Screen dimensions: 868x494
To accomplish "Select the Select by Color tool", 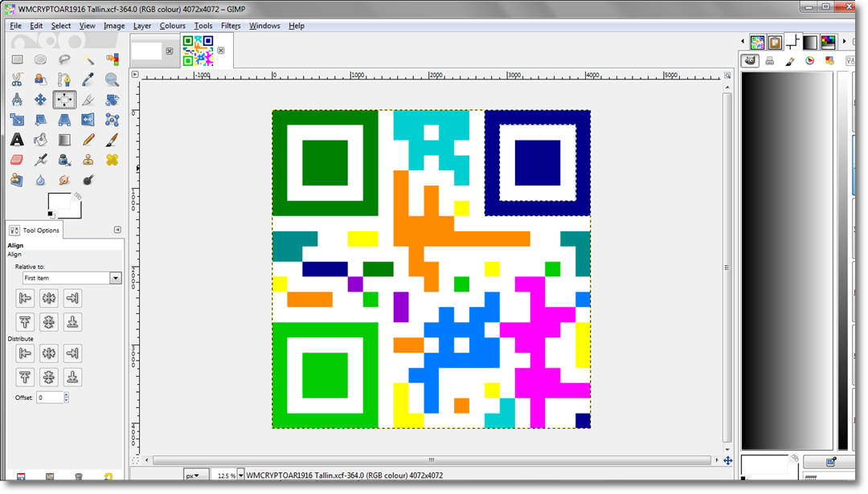I will [x=113, y=59].
